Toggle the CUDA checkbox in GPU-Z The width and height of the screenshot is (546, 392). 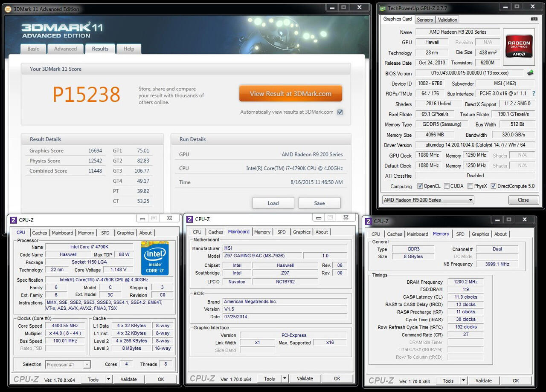click(x=447, y=186)
